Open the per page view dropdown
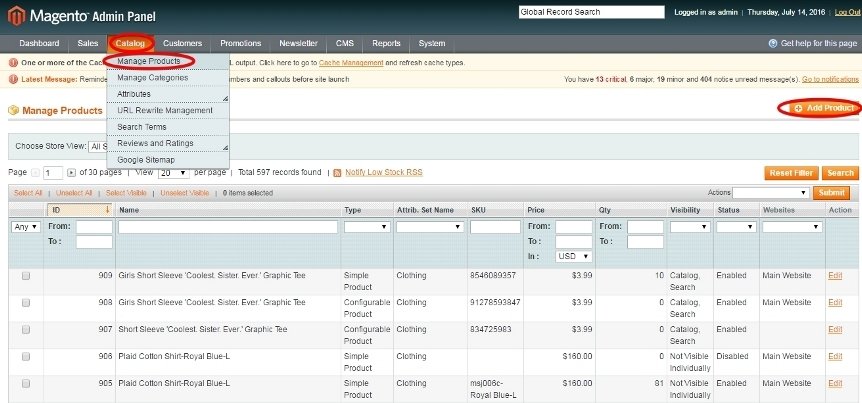The width and height of the screenshot is (862, 403). coord(174,173)
